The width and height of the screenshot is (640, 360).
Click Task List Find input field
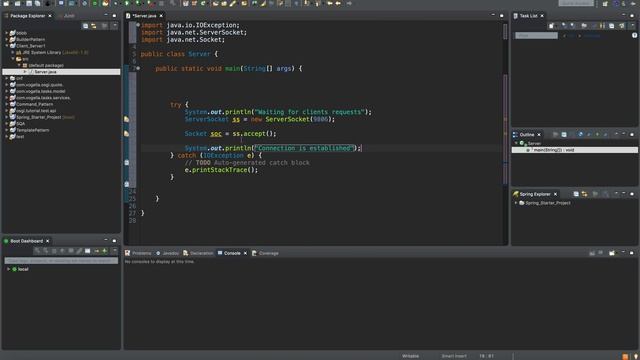pyautogui.click(x=536, y=36)
